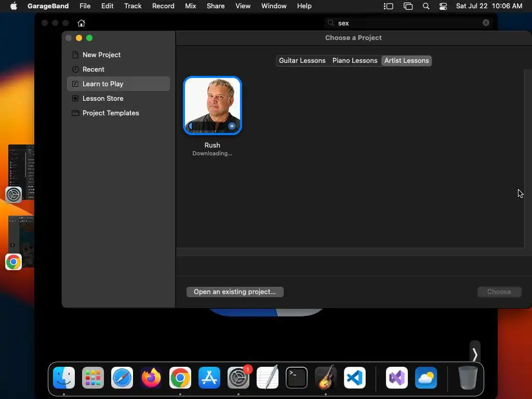
Task: Open Finder from the Dock
Action: click(x=64, y=378)
